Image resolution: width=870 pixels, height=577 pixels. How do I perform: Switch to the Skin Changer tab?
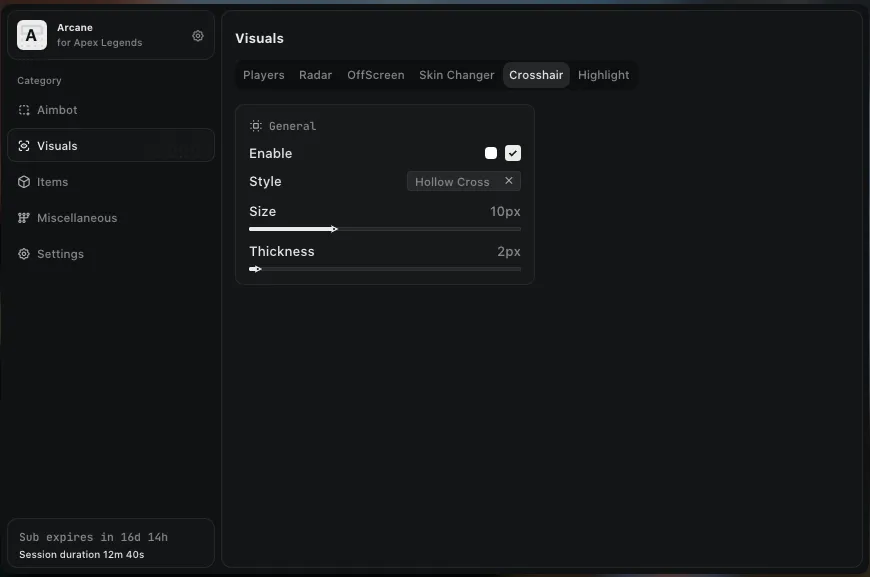point(456,75)
